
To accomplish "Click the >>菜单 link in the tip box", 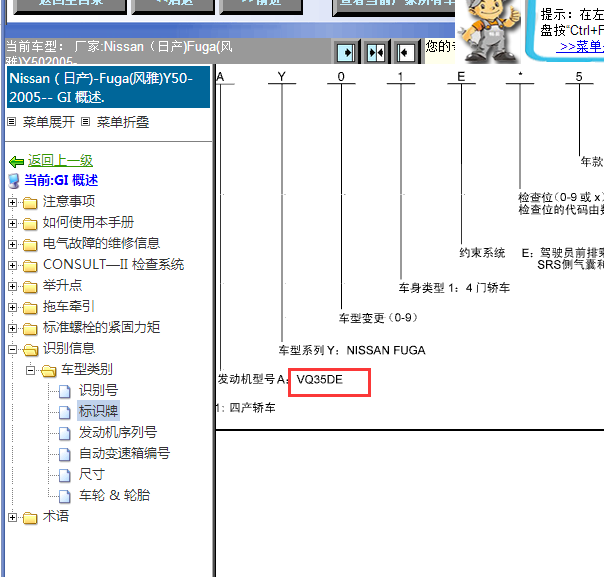I will pyautogui.click(x=582, y=47).
